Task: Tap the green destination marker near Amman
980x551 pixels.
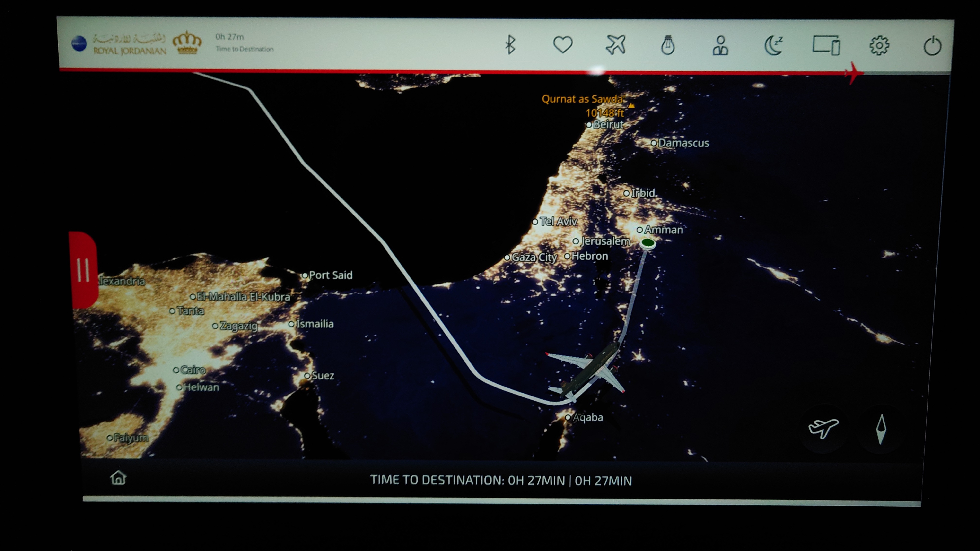Action: 647,243
